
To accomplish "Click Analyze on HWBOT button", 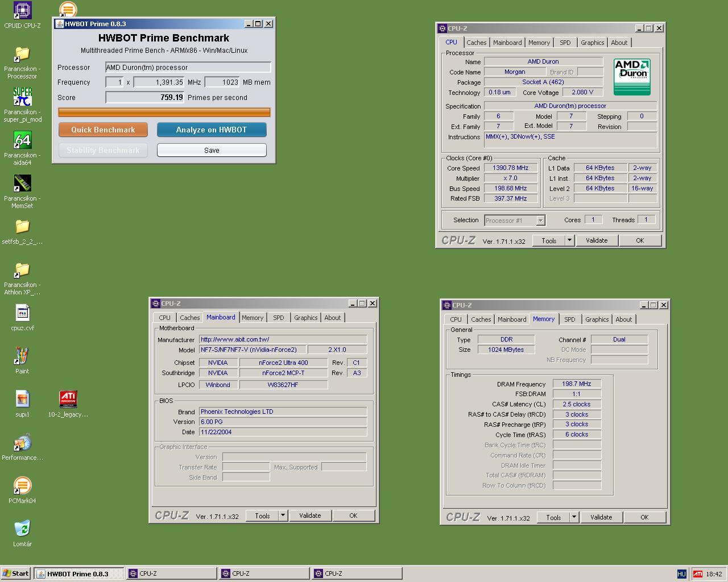I will (x=212, y=130).
